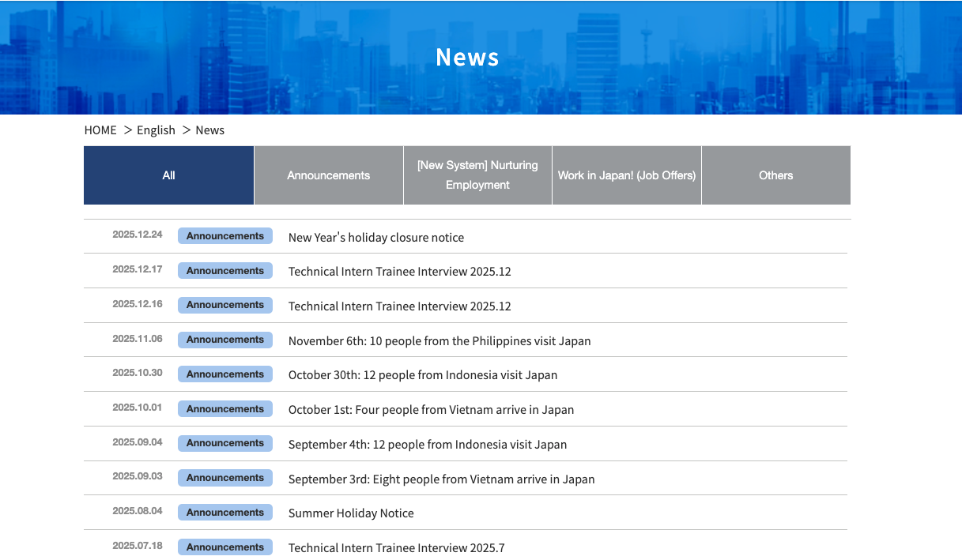Open September 3rd Vietnam arrival article
This screenshot has width=962, height=560.
point(441,479)
